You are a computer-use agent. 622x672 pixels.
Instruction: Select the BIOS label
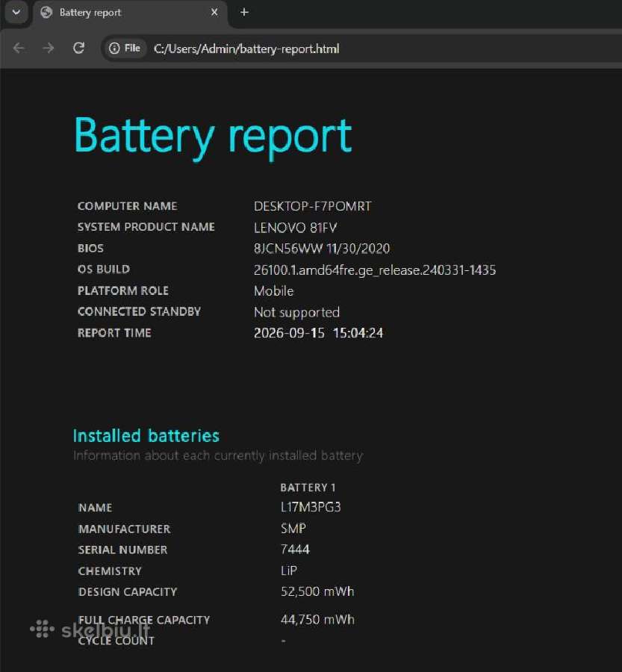pyautogui.click(x=90, y=248)
